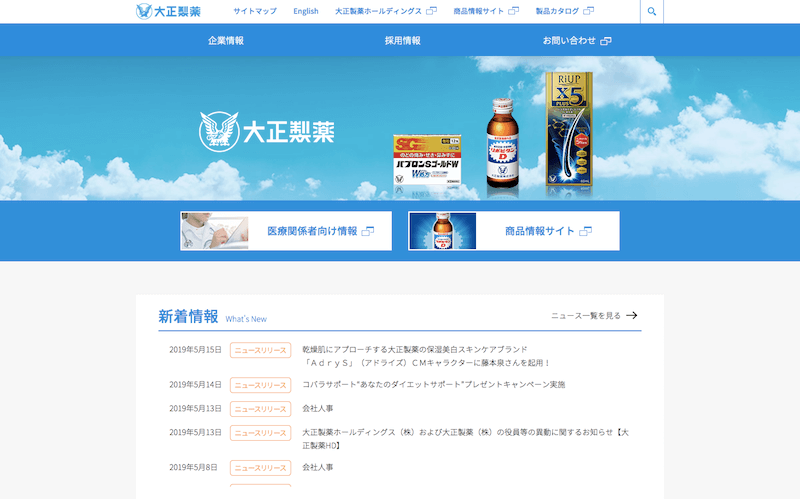The width and height of the screenshot is (800, 499).
Task: Click external-link icon beside 製品カタログ
Action: click(x=589, y=11)
